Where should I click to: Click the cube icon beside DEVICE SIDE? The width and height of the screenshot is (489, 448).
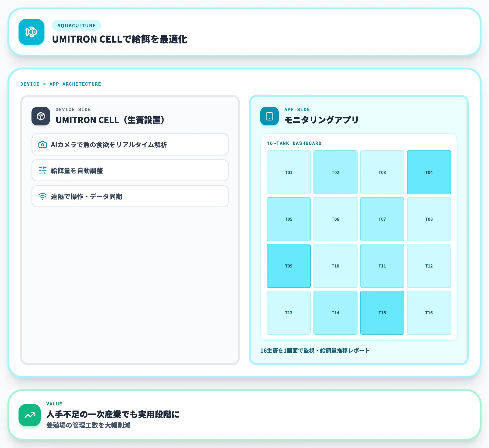click(41, 116)
